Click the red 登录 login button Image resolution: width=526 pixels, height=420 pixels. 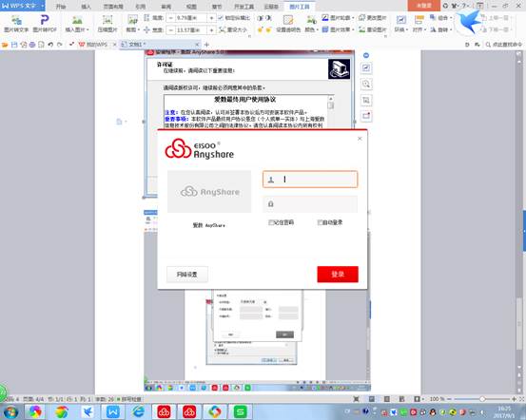[x=338, y=275]
